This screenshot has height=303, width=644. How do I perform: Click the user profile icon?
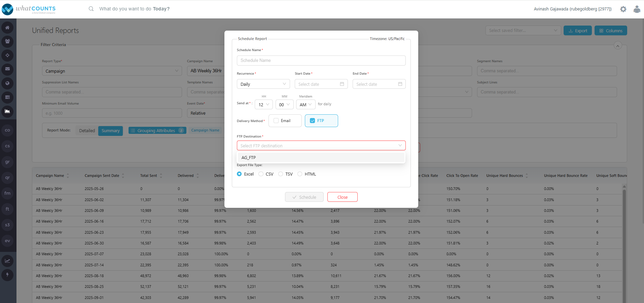[637, 9]
